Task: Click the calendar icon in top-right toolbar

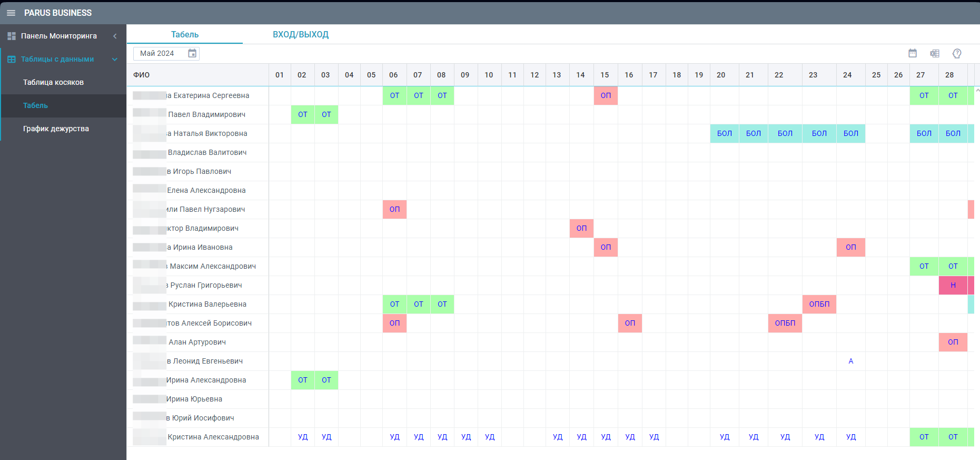Action: coord(913,53)
